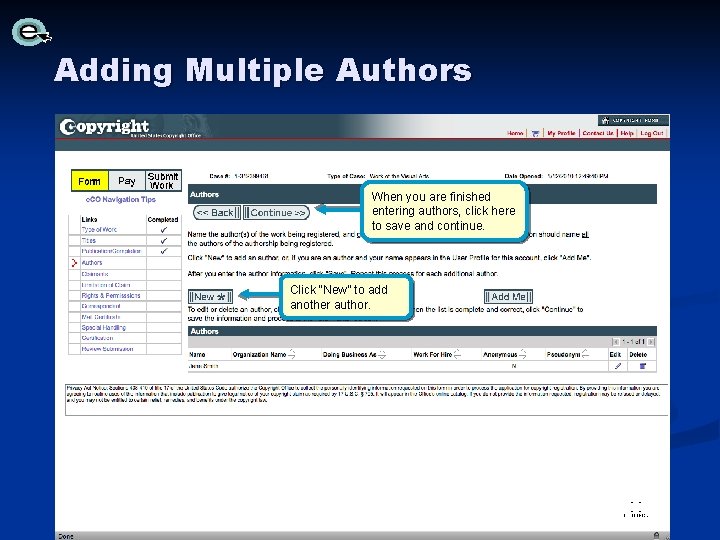The width and height of the screenshot is (720, 540).
Task: Click the Anonymous value N for Jane Smith
Action: pyautogui.click(x=514, y=366)
